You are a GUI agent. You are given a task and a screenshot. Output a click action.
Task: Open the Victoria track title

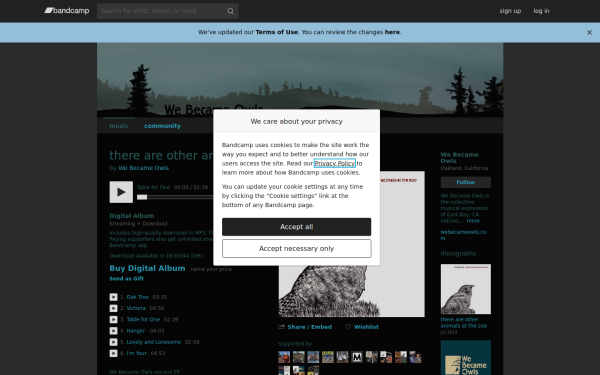136,308
